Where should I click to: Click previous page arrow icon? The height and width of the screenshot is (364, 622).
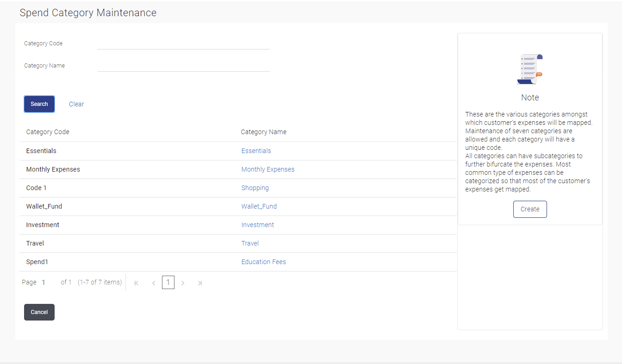[x=154, y=283]
